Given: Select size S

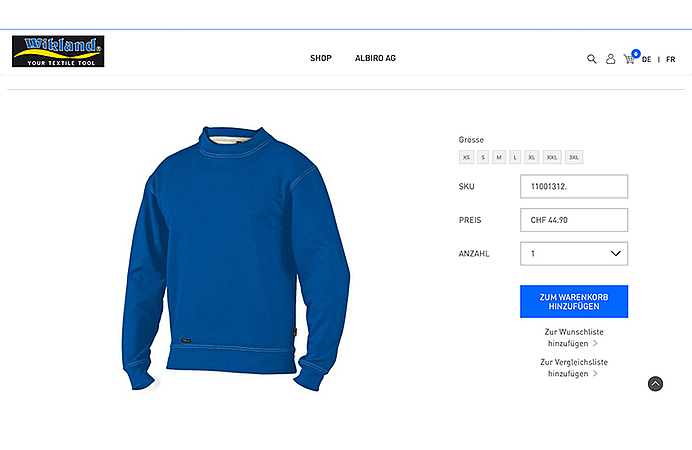Looking at the screenshot, I should click(x=483, y=157).
